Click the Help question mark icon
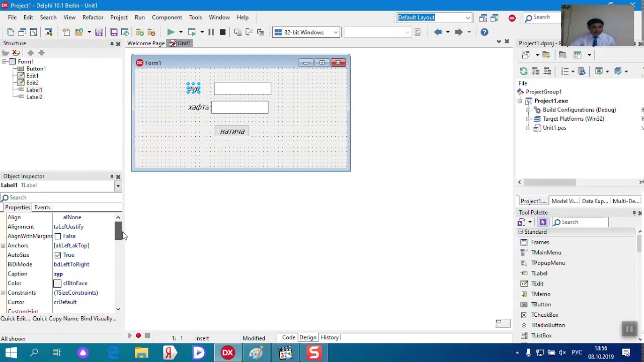 tap(484, 32)
